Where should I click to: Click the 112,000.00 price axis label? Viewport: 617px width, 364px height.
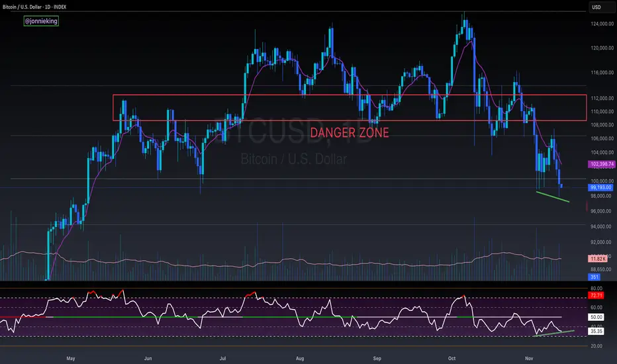[602, 99]
